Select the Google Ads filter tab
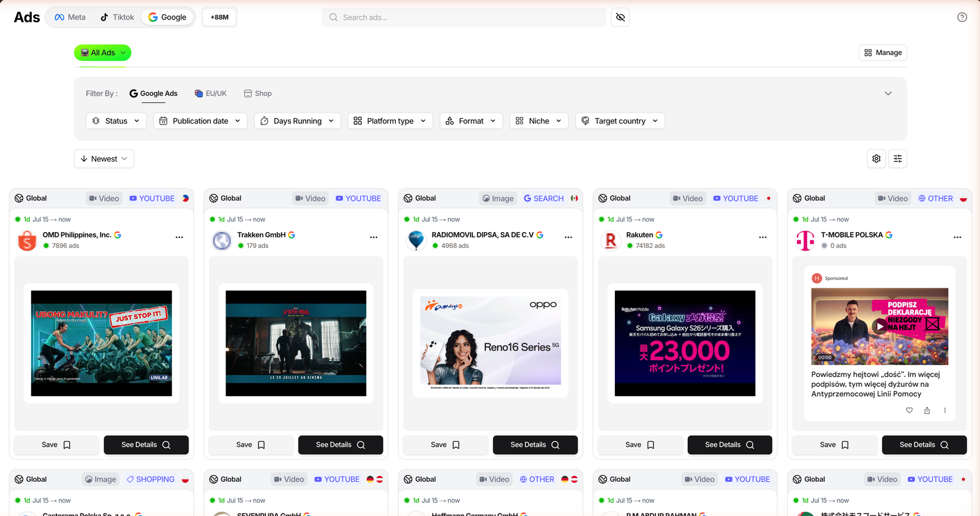This screenshot has width=980, height=516. click(153, 94)
